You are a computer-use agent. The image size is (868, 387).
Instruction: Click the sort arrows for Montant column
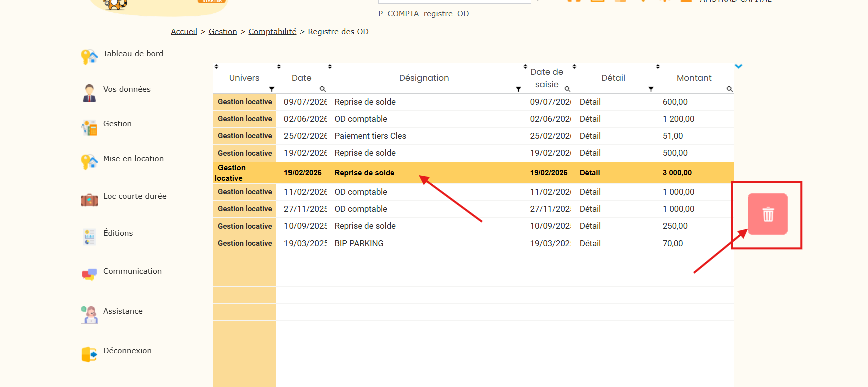tap(658, 66)
